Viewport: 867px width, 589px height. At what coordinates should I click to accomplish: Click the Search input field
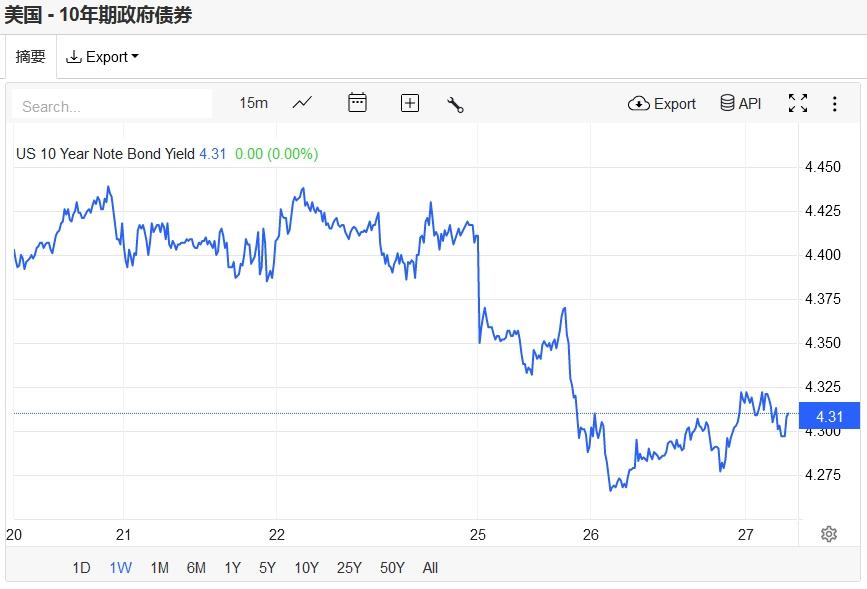point(112,106)
